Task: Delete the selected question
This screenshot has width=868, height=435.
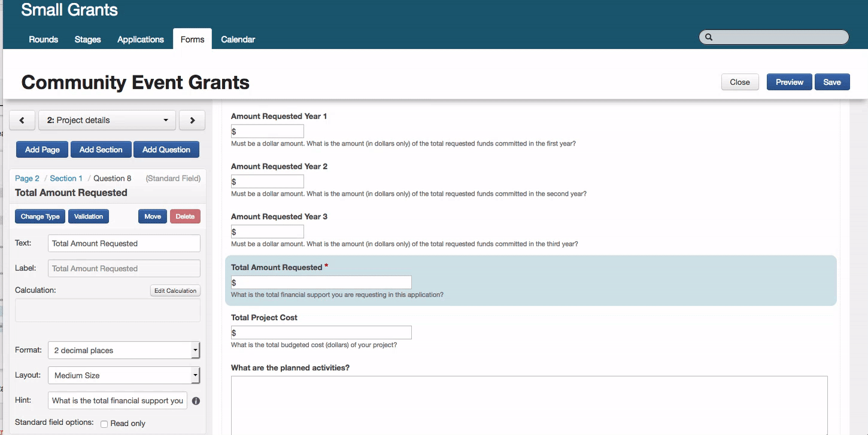Action: [185, 217]
